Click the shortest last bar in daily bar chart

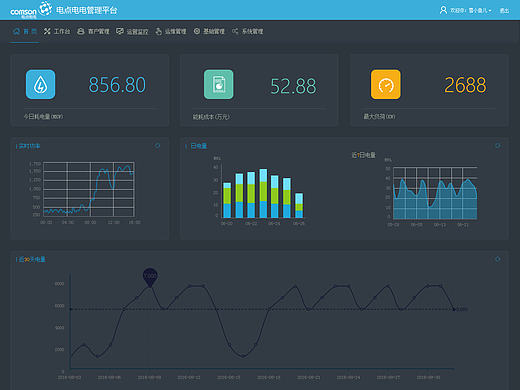[299, 206]
